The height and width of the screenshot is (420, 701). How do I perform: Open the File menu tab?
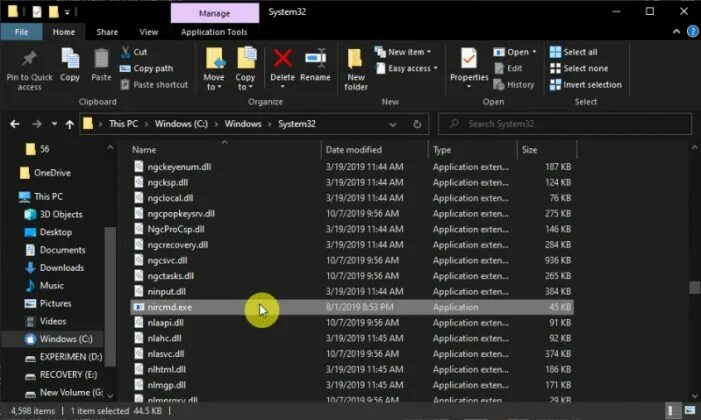(x=21, y=32)
